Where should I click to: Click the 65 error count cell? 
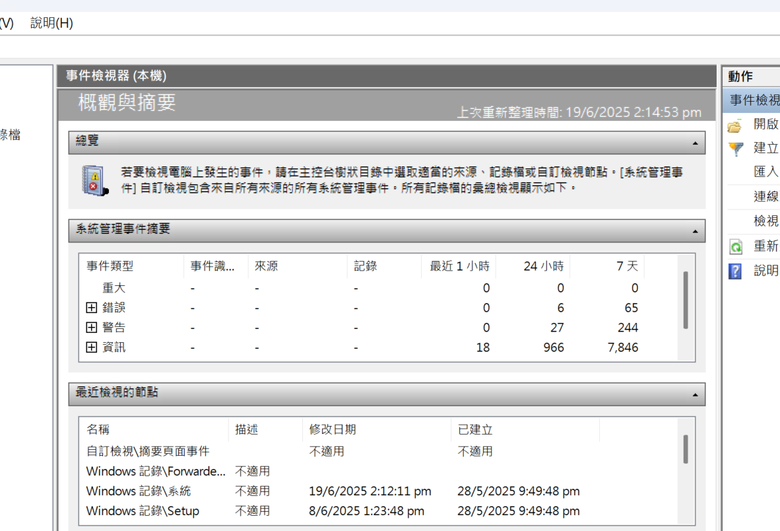[x=631, y=308]
